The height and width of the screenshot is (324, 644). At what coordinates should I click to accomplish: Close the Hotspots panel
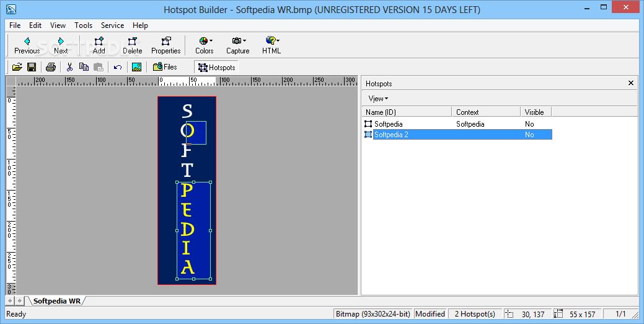click(631, 83)
